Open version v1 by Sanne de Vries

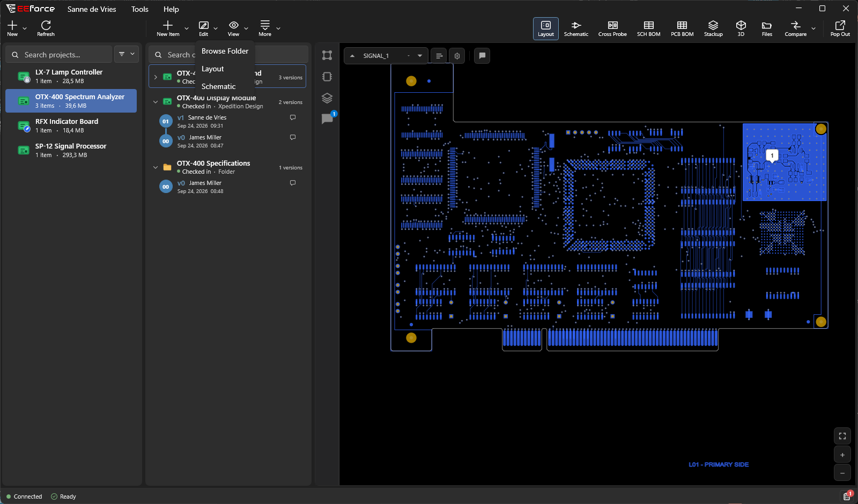click(230, 122)
